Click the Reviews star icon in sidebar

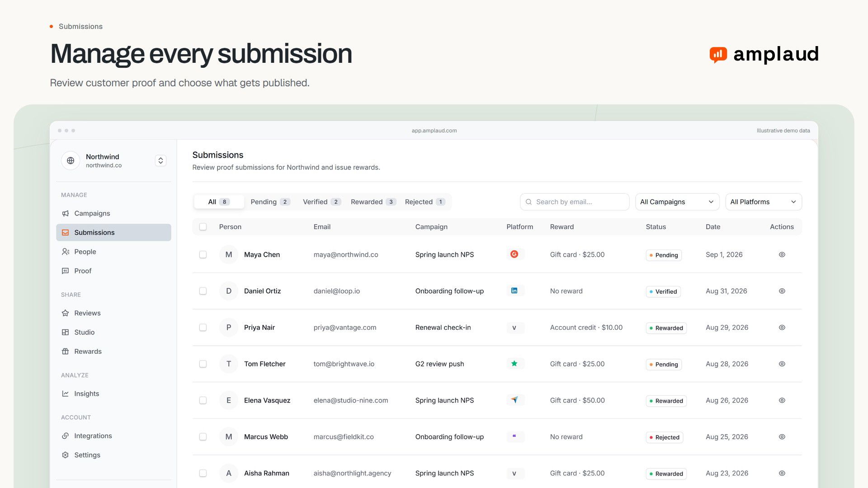tap(66, 313)
